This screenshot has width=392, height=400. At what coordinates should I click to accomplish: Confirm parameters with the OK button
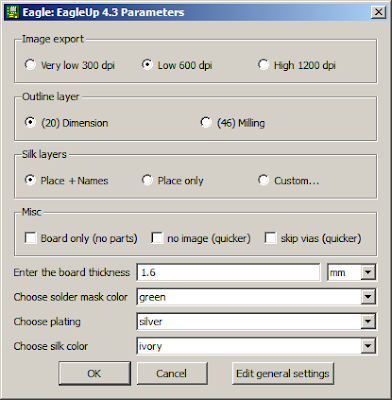(94, 373)
